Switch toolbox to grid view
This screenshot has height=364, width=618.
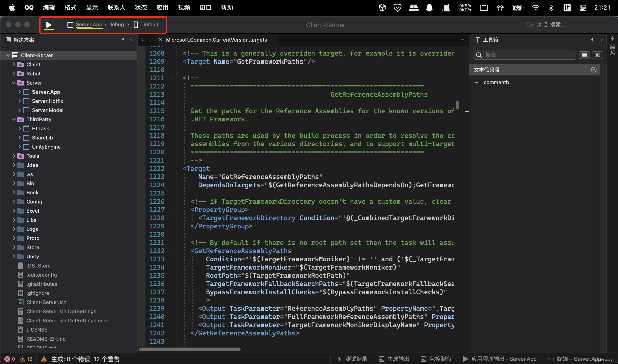pos(598,55)
